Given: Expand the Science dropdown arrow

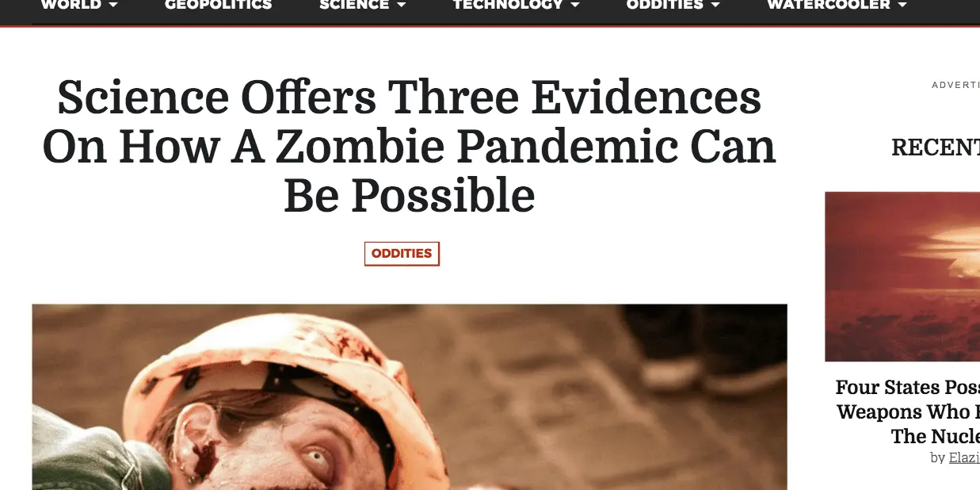Looking at the screenshot, I should tap(401, 6).
